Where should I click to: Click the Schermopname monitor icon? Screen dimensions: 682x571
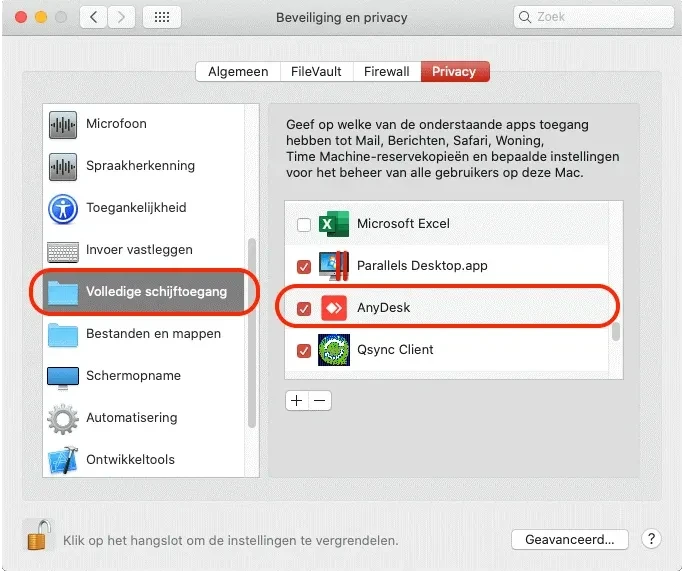click(x=63, y=377)
